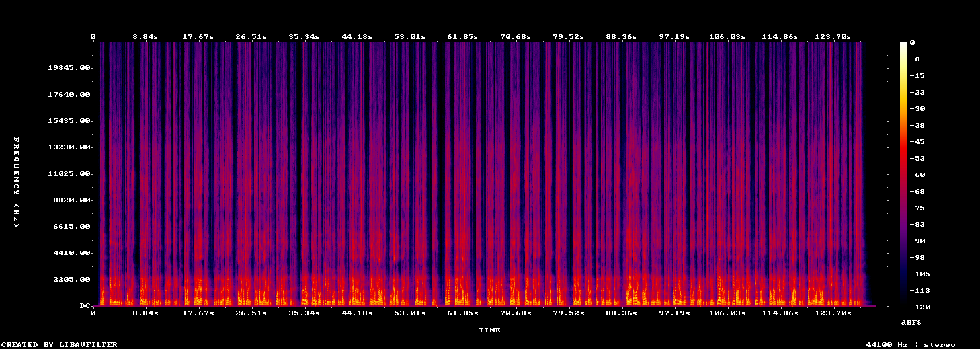Click the 17640.00 frequency axis label
The height and width of the screenshot is (349, 980).
[69, 95]
